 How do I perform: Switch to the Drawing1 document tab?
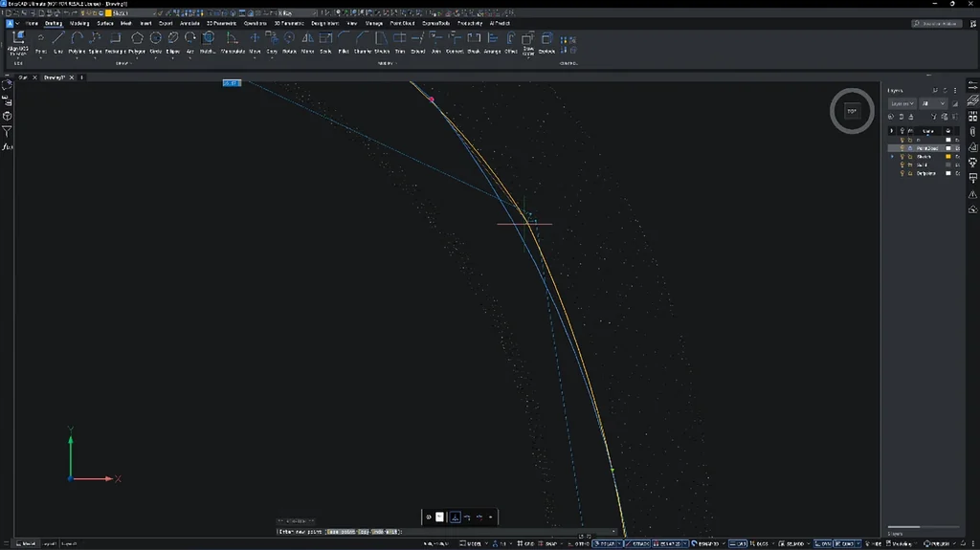[55, 77]
